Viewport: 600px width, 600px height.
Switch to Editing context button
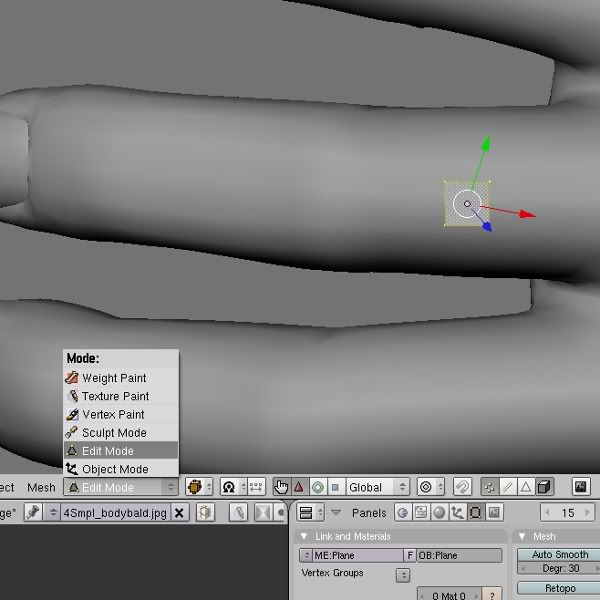pos(475,513)
